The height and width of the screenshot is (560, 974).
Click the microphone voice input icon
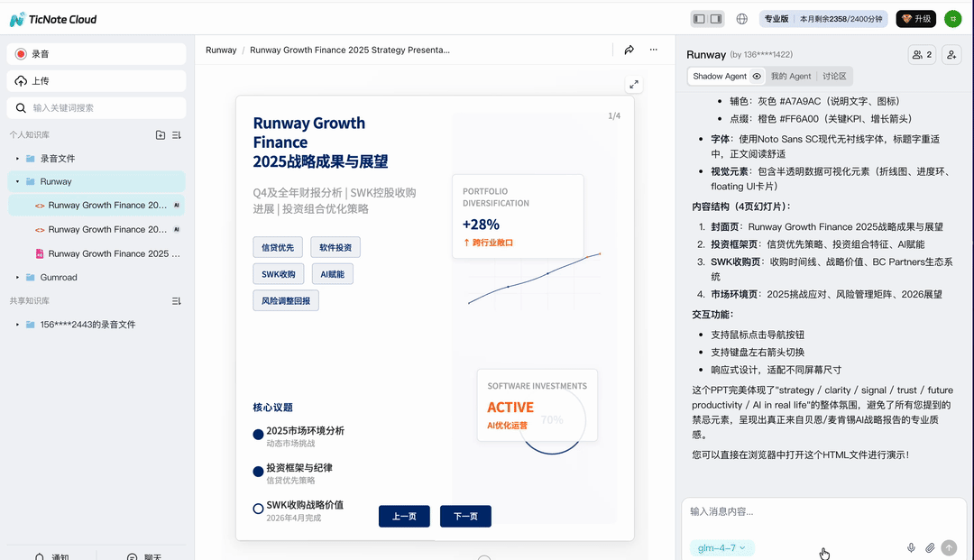click(911, 547)
